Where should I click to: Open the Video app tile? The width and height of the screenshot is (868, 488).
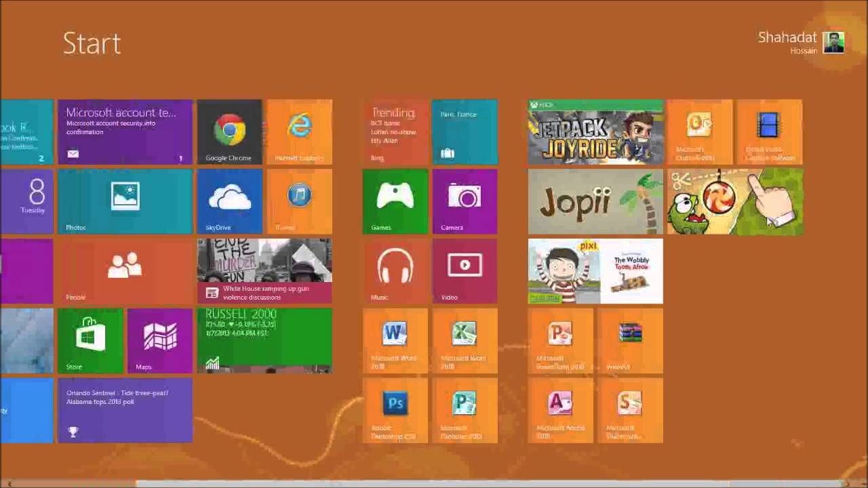(x=465, y=272)
